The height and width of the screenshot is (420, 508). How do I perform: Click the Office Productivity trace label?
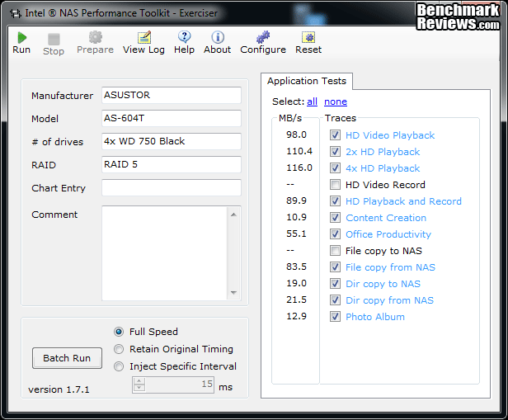coord(388,234)
